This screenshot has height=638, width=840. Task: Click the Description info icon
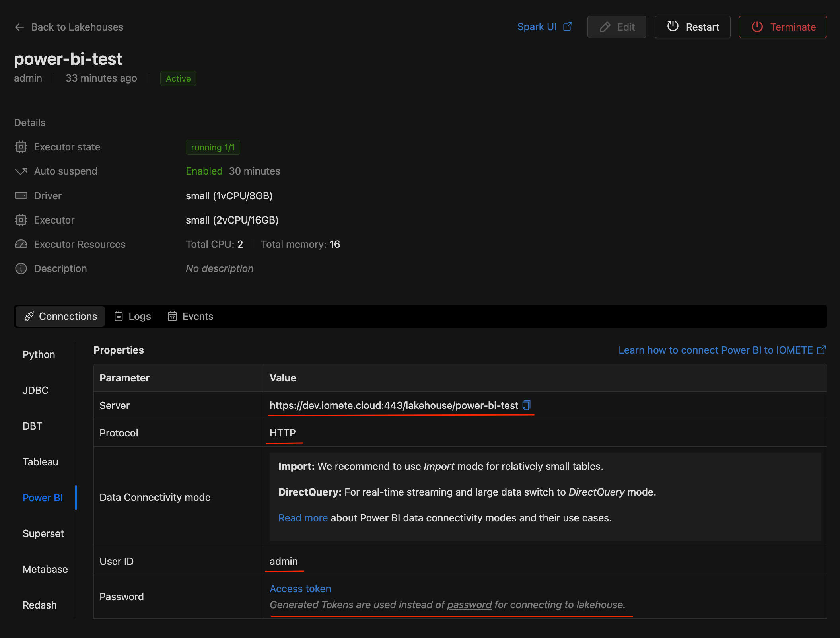[x=21, y=268]
